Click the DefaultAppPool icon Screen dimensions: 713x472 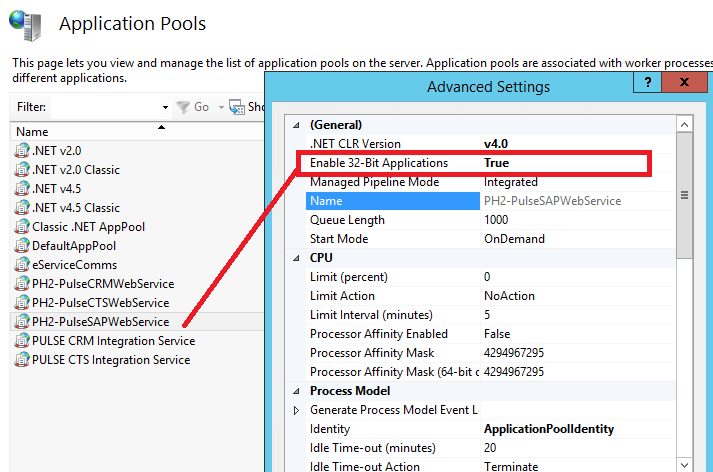pos(22,246)
